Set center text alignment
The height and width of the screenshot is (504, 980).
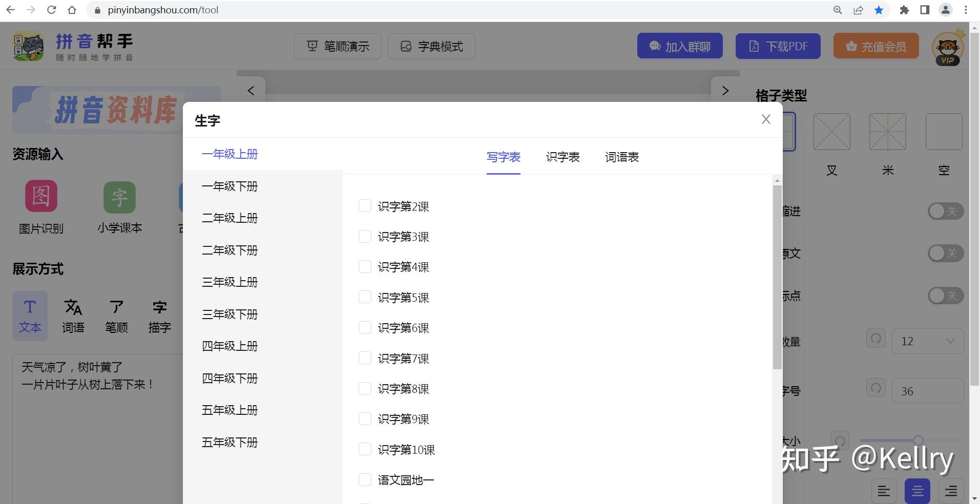(918, 491)
